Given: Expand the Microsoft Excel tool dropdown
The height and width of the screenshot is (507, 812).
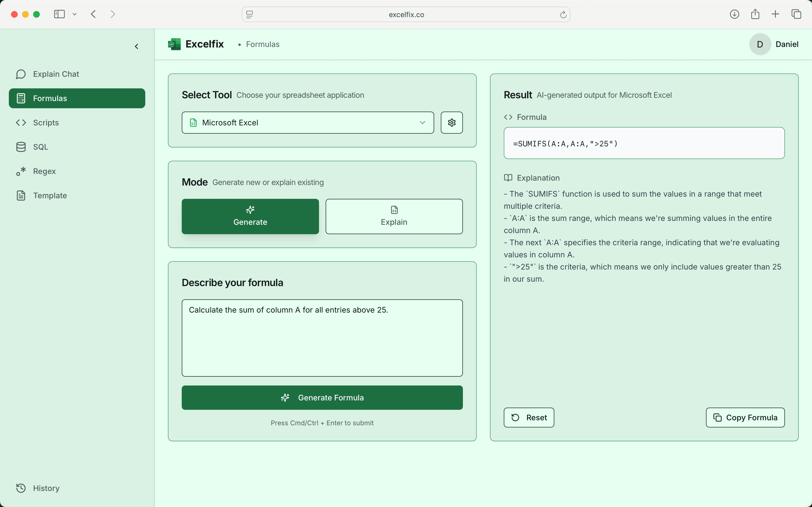Looking at the screenshot, I should [x=308, y=123].
